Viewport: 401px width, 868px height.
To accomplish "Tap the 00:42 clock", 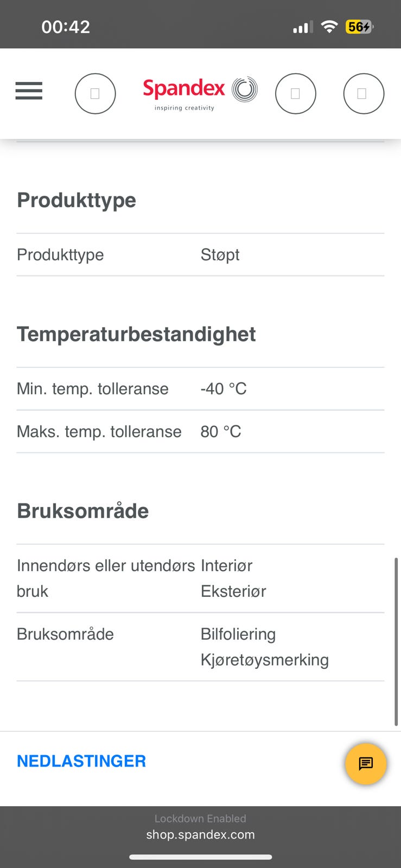I will (66, 27).
